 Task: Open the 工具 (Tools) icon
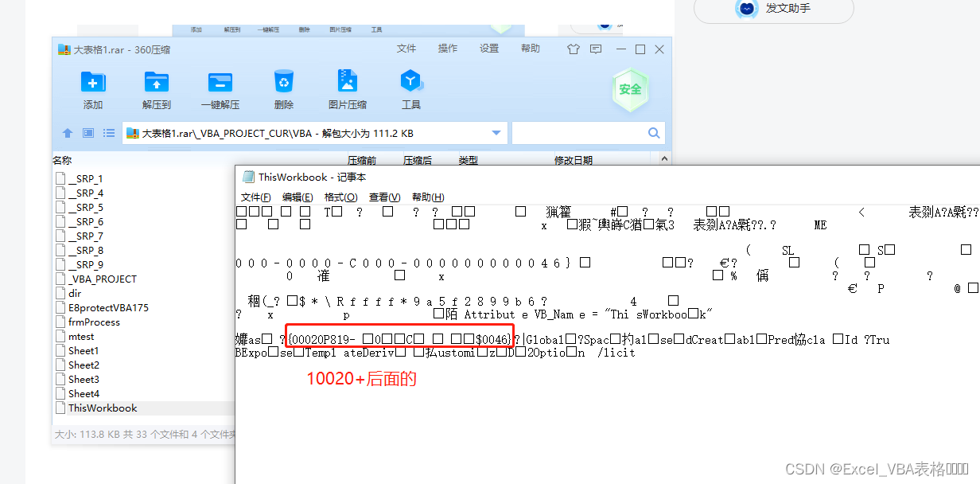click(410, 81)
